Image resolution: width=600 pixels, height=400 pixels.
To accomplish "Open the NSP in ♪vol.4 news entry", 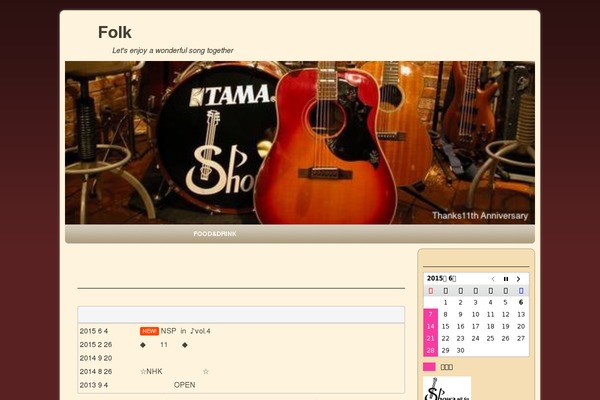I will (x=185, y=331).
